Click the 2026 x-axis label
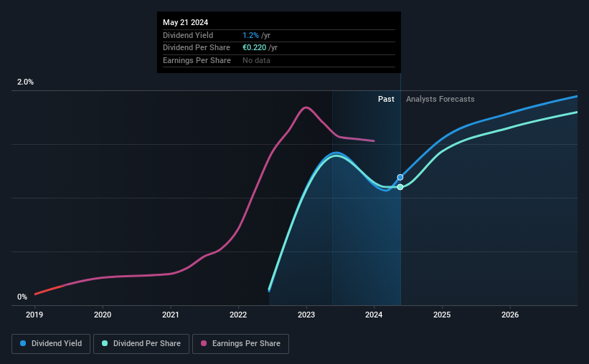The width and height of the screenshot is (589, 364). 510,315
